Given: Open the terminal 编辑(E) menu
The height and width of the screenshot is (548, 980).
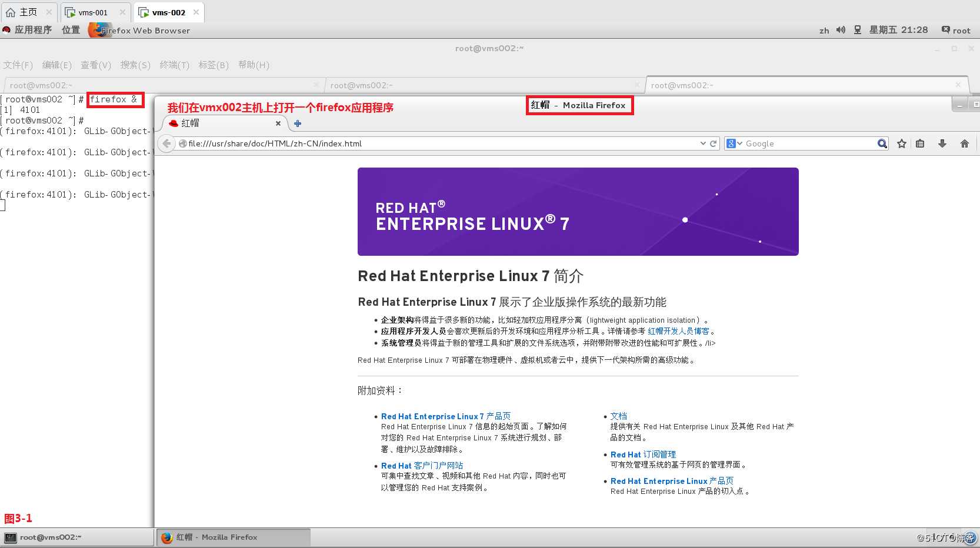Looking at the screenshot, I should 56,65.
